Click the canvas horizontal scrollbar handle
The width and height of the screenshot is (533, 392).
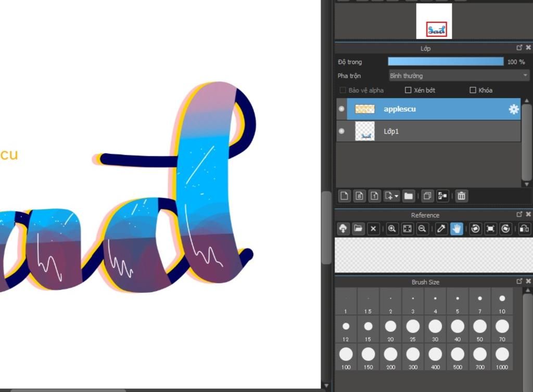[x=68, y=390]
